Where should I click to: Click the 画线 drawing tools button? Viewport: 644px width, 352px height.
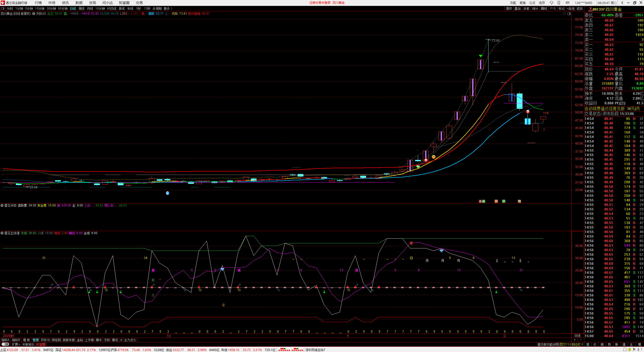click(544, 9)
